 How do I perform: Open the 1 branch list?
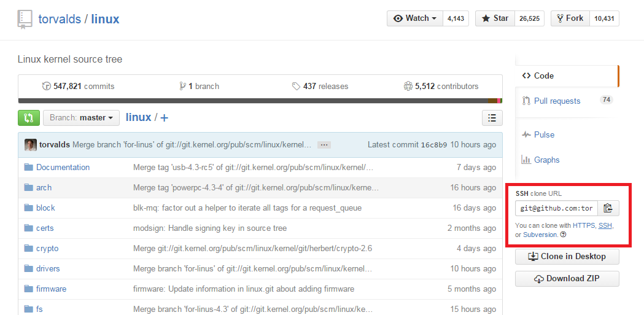click(199, 86)
